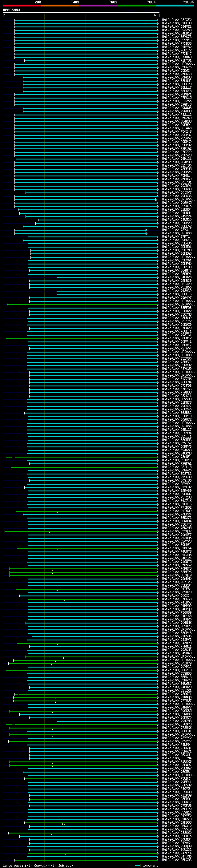Select the UniRef100_A8ILJ5 label
The width and height of the screenshot is (197, 868).
(176, 467)
